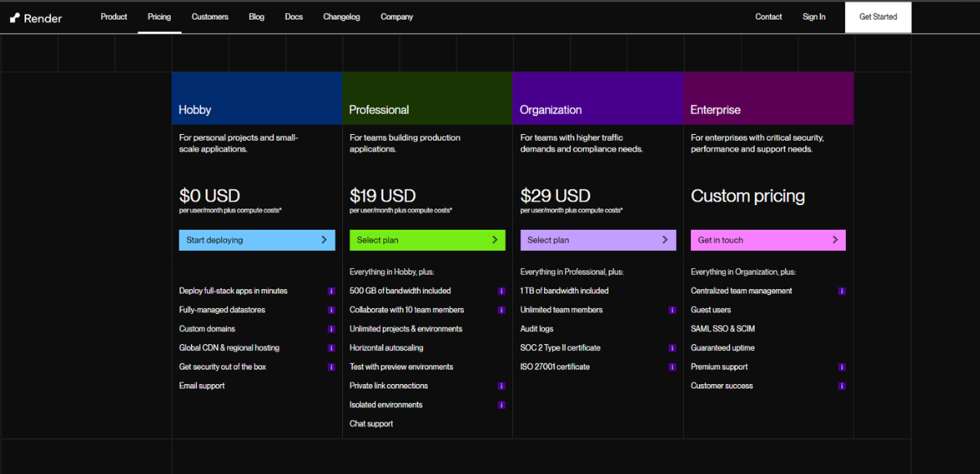Click the white Get Started button
The height and width of the screenshot is (474, 980).
(878, 16)
